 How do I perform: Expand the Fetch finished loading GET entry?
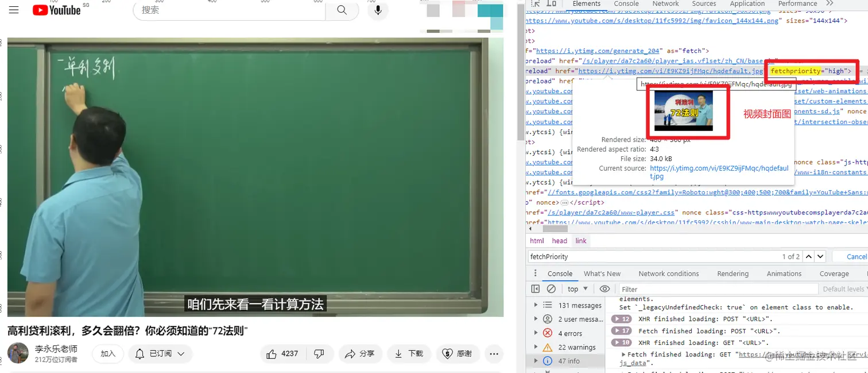623,355
